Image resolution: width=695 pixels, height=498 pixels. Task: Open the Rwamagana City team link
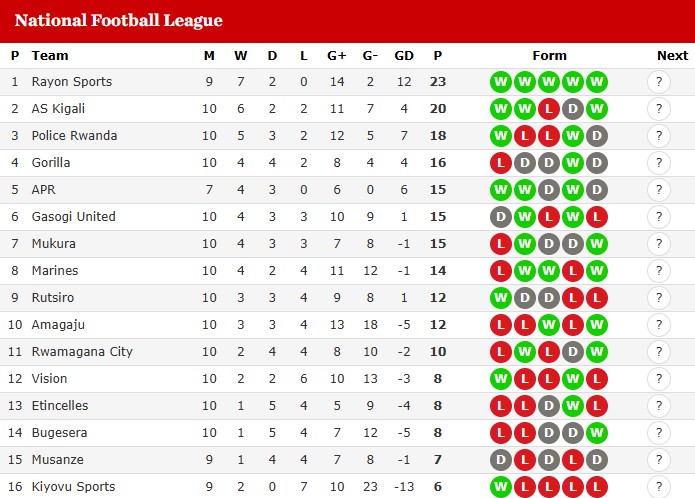click(x=82, y=352)
